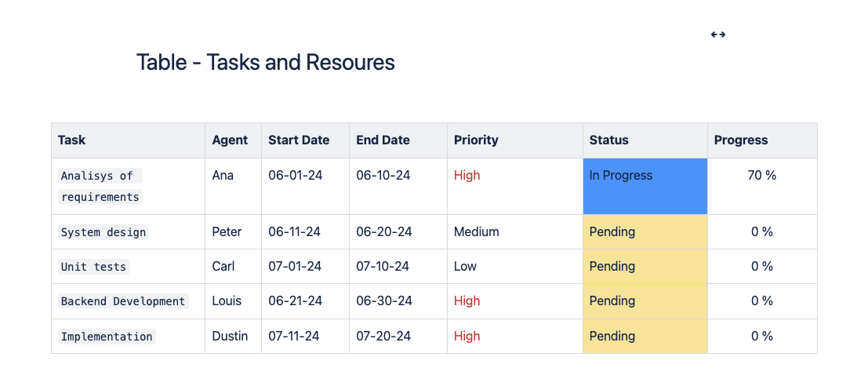Click the blue In Progress status cell
Viewport: 868px width, 375px height.
tap(645, 186)
